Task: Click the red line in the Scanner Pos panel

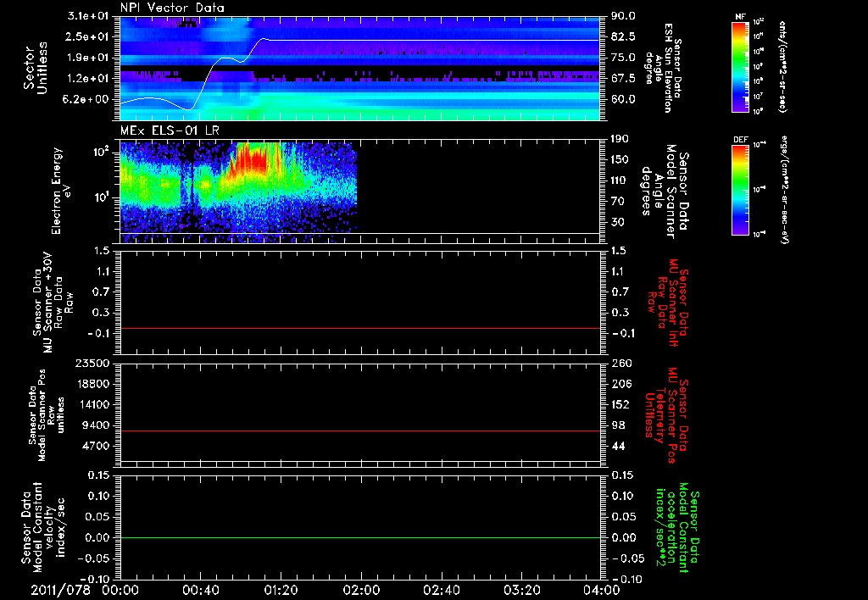Action: pos(359,431)
